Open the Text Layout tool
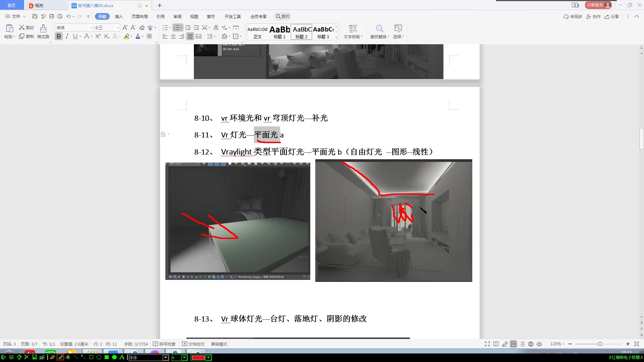 [353, 32]
